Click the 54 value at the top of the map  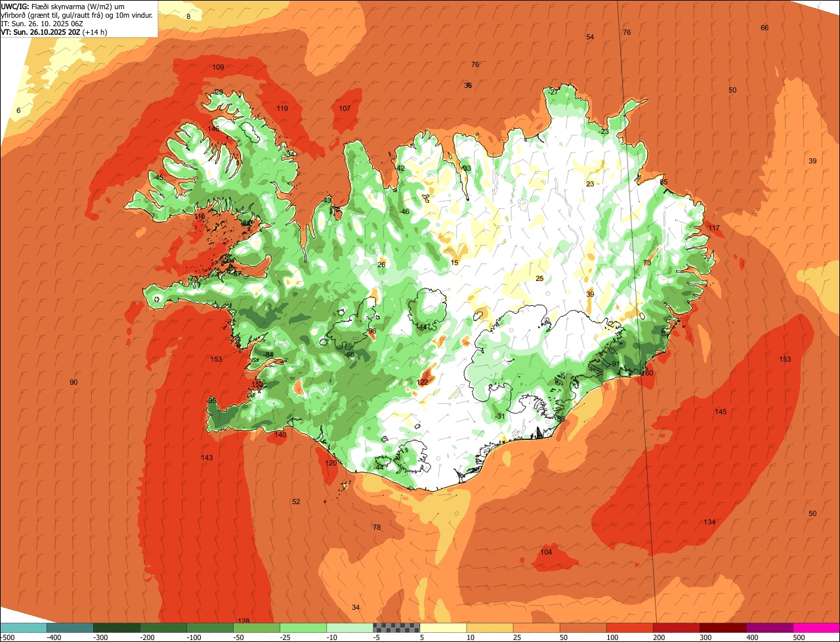tap(590, 37)
